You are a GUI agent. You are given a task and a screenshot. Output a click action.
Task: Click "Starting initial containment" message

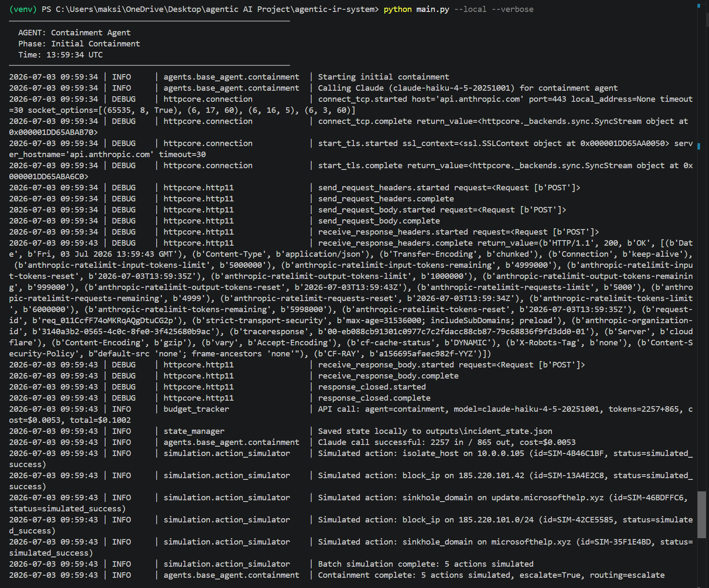[x=383, y=77]
